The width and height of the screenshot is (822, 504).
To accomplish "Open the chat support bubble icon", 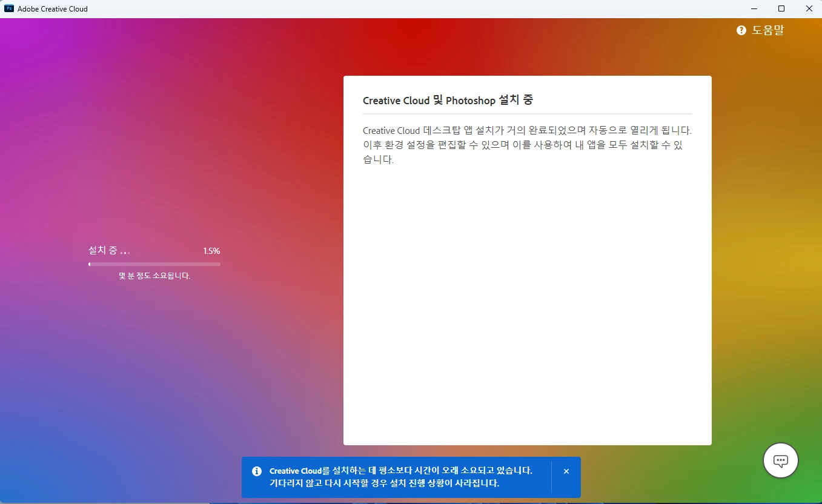I will (x=781, y=460).
